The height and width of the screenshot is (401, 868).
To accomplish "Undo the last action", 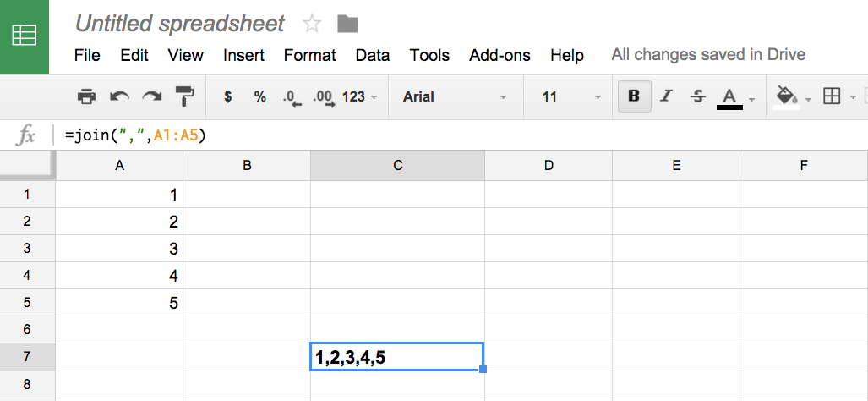I will pyautogui.click(x=119, y=97).
